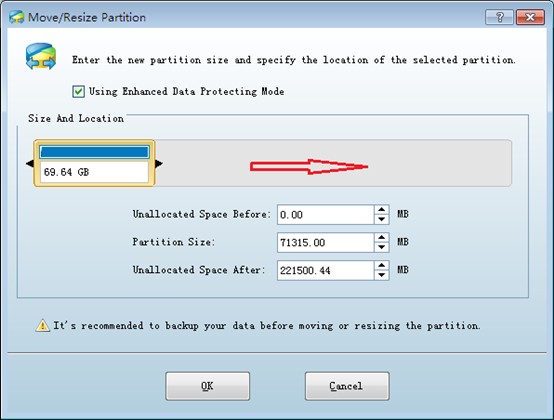Click the red arrow in unallocated space
Viewport: 554px width, 420px height.
pyautogui.click(x=309, y=166)
